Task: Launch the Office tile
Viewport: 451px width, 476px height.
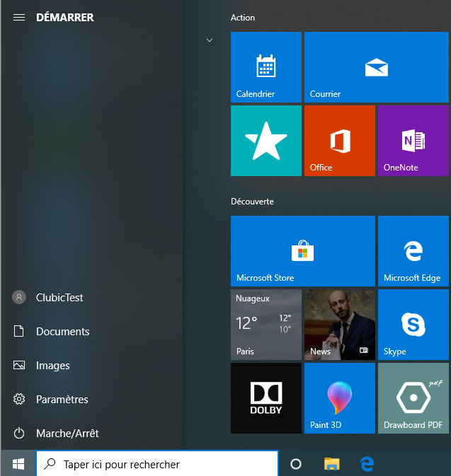Action: pyautogui.click(x=340, y=141)
